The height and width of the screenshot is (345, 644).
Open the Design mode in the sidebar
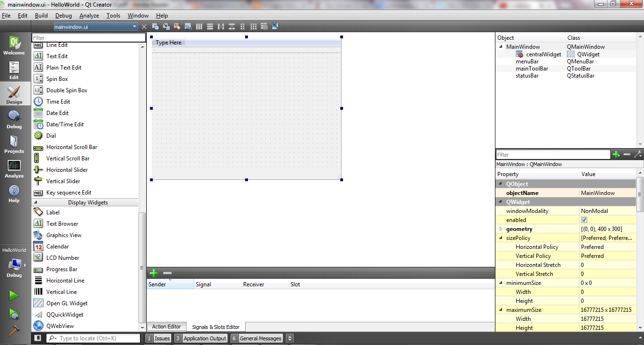pos(14,93)
